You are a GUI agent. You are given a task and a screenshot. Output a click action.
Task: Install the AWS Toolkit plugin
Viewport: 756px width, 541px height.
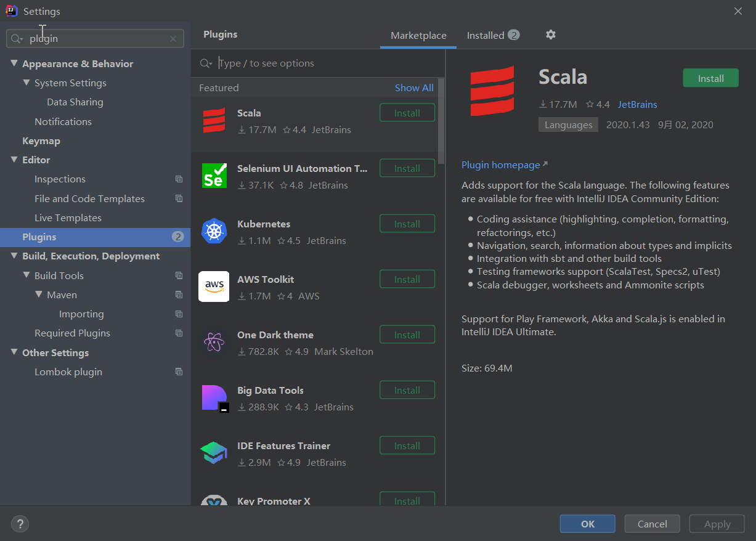407,279
